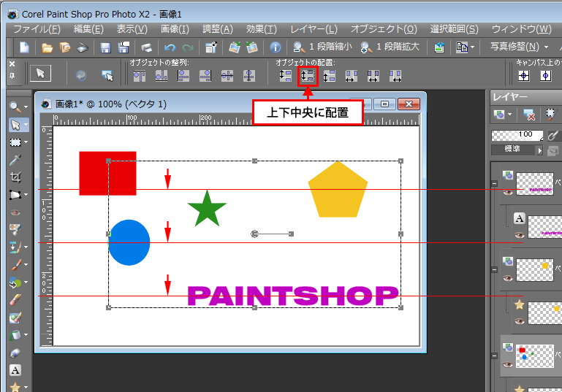Screen dimensions: 562x392
Task: Click 1 段階拡大 zoom in button
Action: 390,47
